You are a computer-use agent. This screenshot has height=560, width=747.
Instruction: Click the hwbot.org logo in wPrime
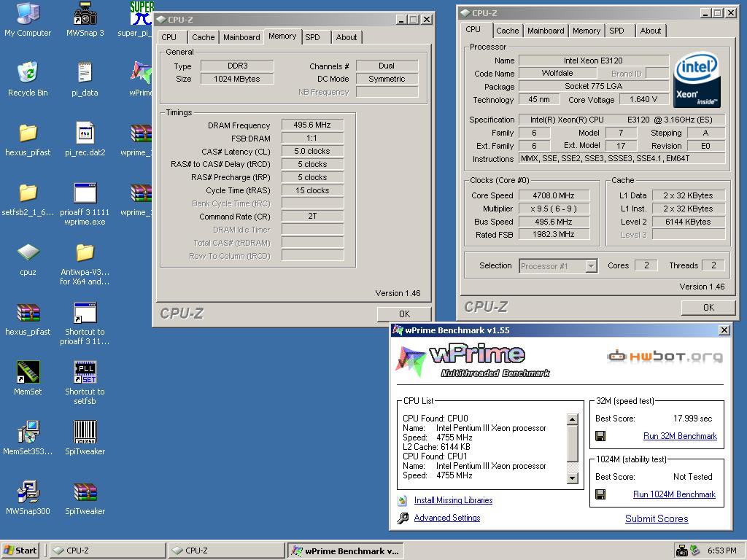click(x=665, y=356)
